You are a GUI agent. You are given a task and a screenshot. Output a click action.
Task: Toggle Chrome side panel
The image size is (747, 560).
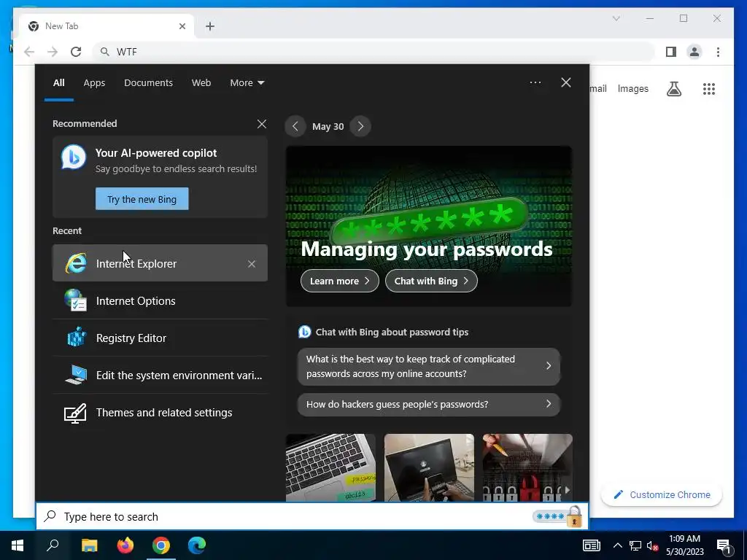coord(671,52)
